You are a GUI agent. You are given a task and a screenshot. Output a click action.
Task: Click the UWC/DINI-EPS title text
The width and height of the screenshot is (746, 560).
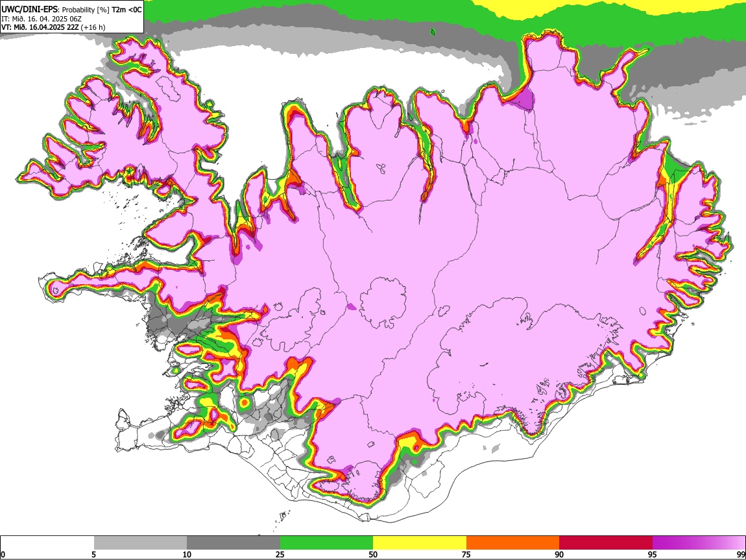click(x=30, y=9)
